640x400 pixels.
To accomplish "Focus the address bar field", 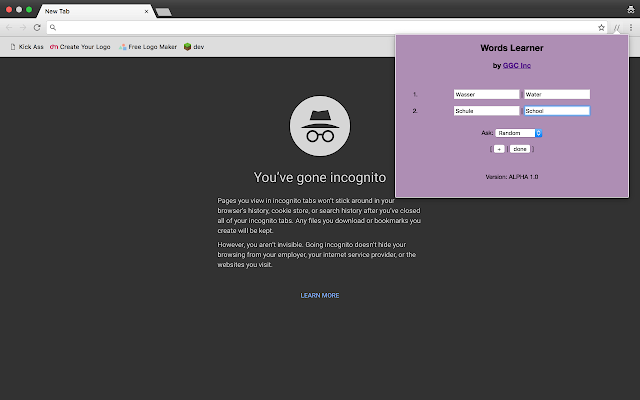I will (x=327, y=27).
